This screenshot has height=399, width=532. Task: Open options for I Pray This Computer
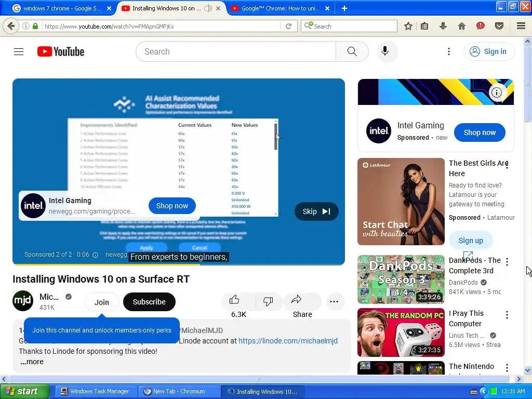[507, 315]
